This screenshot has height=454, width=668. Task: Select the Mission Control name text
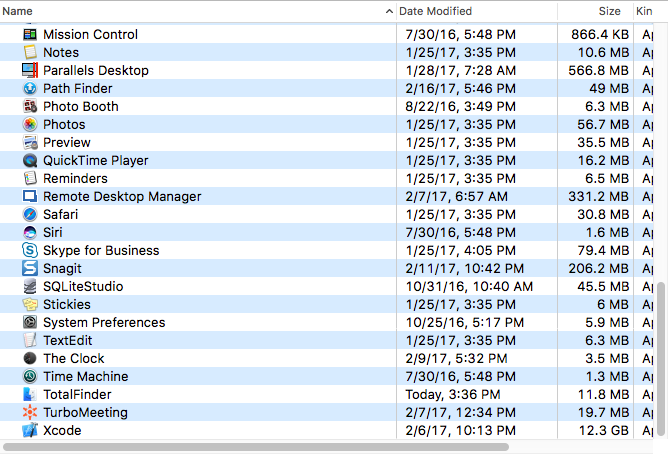(x=90, y=34)
